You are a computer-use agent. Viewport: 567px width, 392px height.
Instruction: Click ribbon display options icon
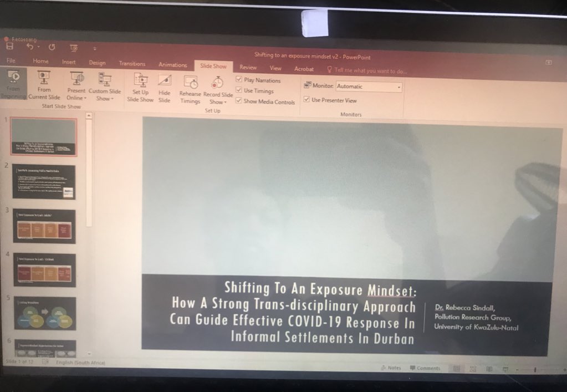pyautogui.click(x=549, y=63)
